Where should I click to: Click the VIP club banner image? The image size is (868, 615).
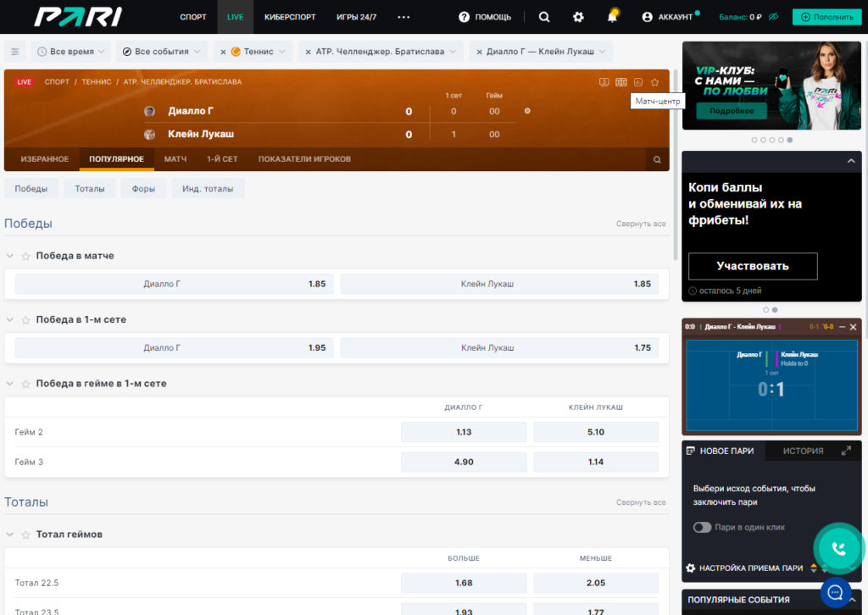[x=771, y=86]
